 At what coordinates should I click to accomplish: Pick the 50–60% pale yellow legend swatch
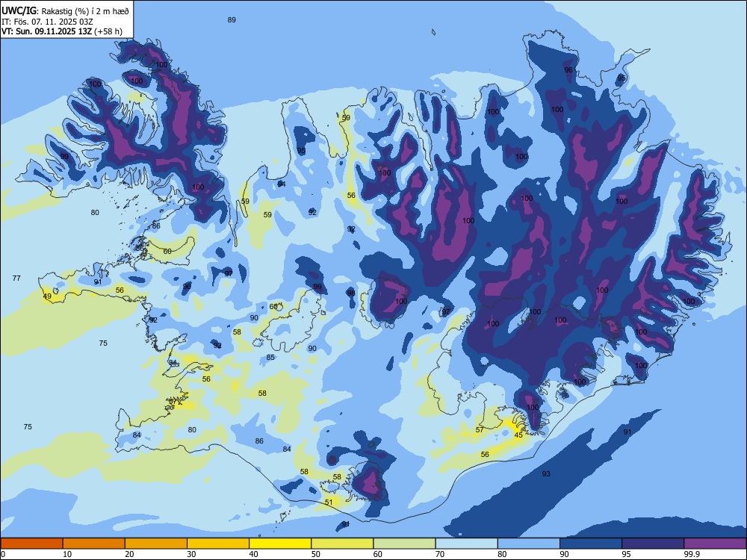(x=343, y=544)
